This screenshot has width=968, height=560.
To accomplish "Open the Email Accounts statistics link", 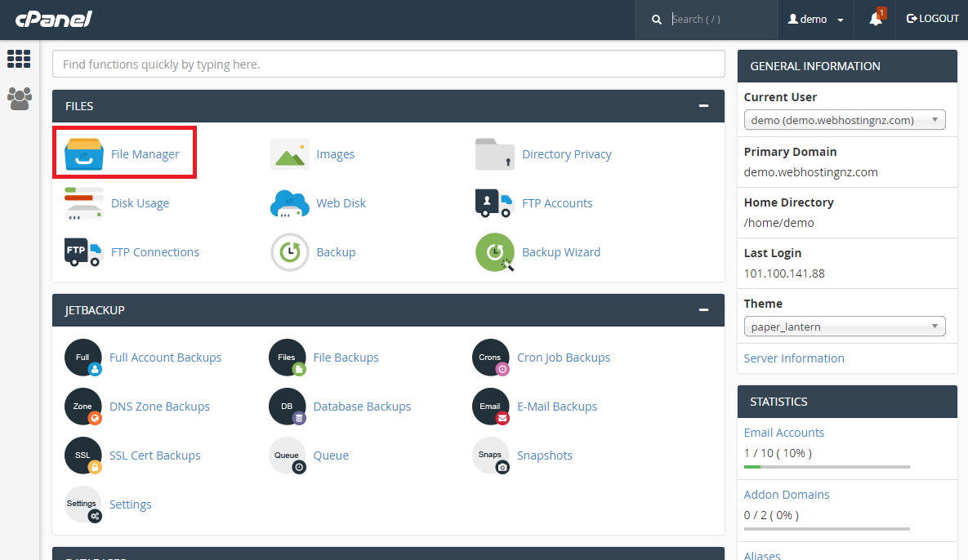I will pos(783,433).
